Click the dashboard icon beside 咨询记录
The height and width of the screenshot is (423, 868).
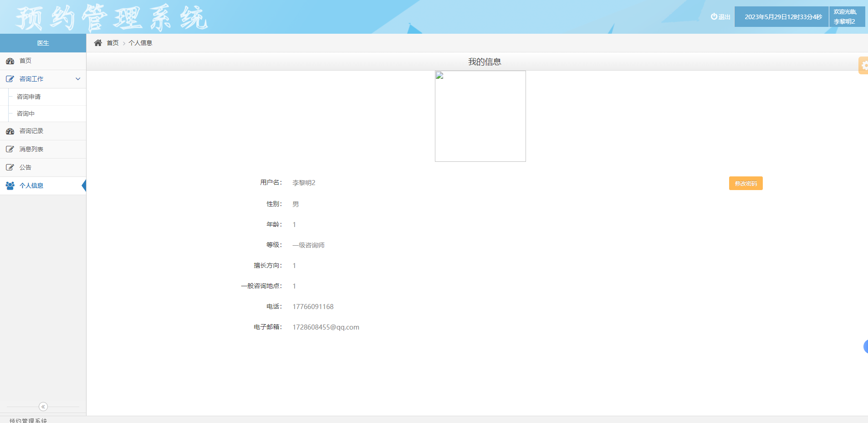click(x=10, y=131)
